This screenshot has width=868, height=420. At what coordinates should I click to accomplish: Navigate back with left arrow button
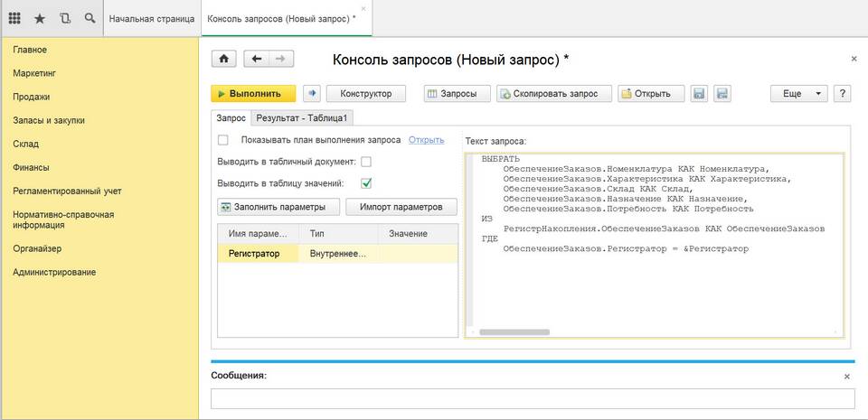pyautogui.click(x=256, y=59)
